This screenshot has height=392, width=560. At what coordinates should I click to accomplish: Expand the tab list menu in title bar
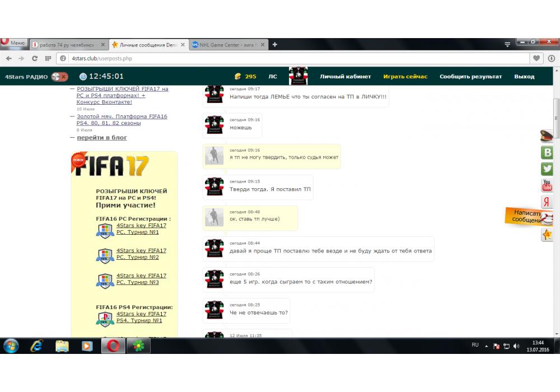[x=507, y=44]
